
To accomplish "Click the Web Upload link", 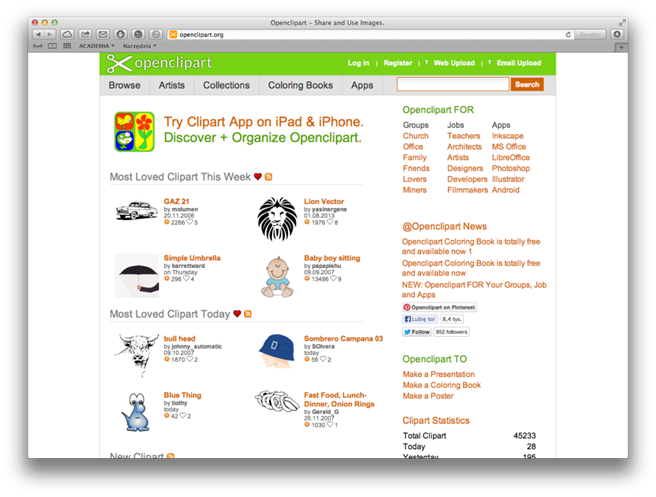I will [x=454, y=63].
